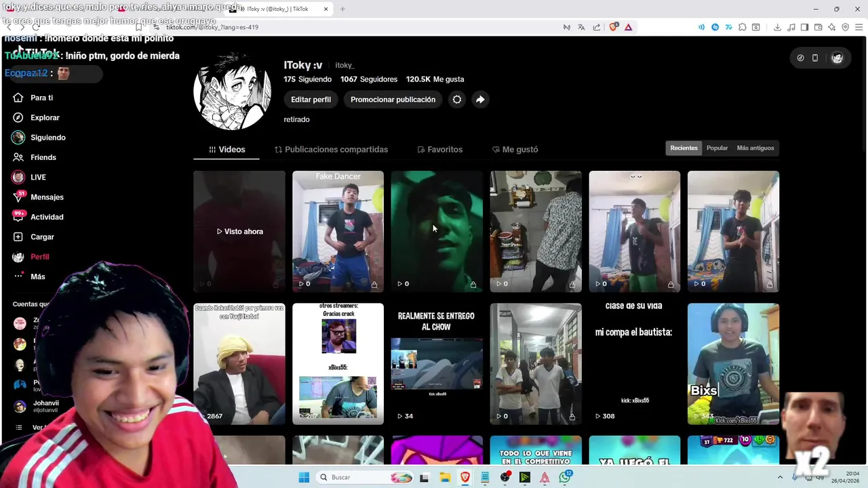Click the taskbar Buscar search box

pyautogui.click(x=365, y=477)
